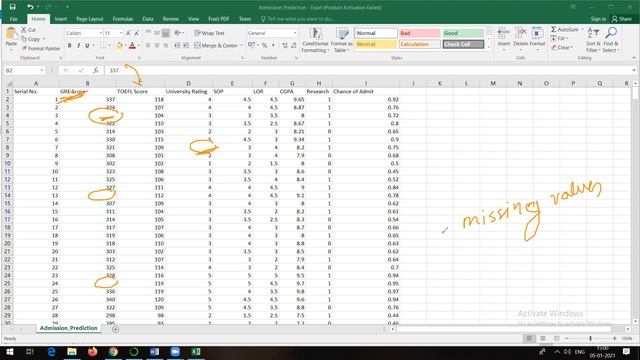Click the zoom slider handle
Image resolution: width=640 pixels, height=360 pixels.
tap(590, 338)
